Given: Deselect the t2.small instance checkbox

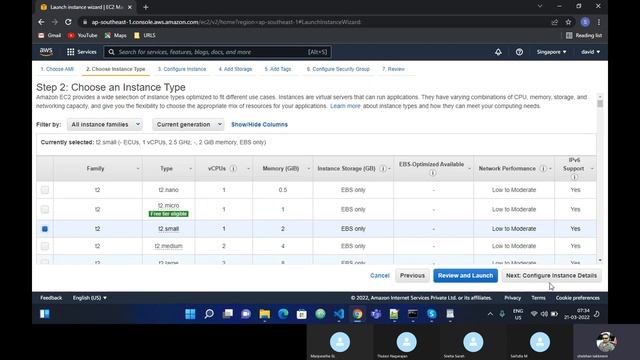Looking at the screenshot, I should 45,229.
